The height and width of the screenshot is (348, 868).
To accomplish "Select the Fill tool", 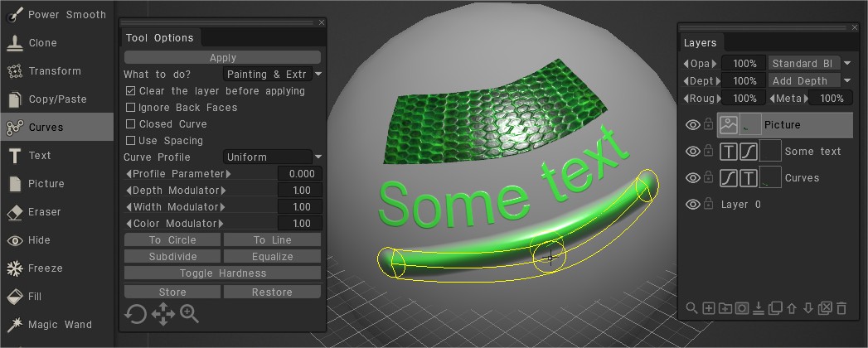I will pyautogui.click(x=56, y=297).
